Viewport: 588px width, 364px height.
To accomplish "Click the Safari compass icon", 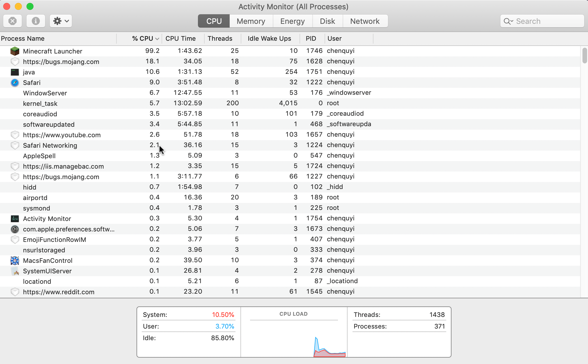I will click(15, 83).
